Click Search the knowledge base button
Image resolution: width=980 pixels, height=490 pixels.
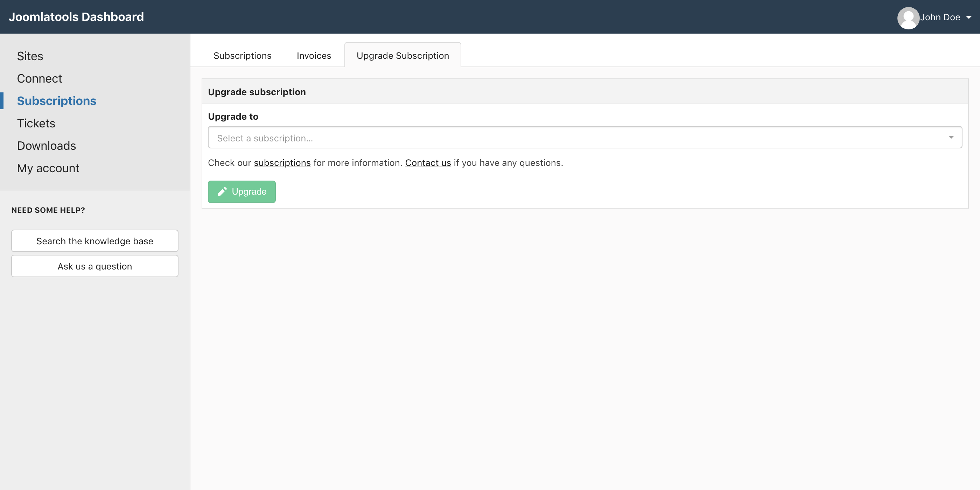click(95, 241)
